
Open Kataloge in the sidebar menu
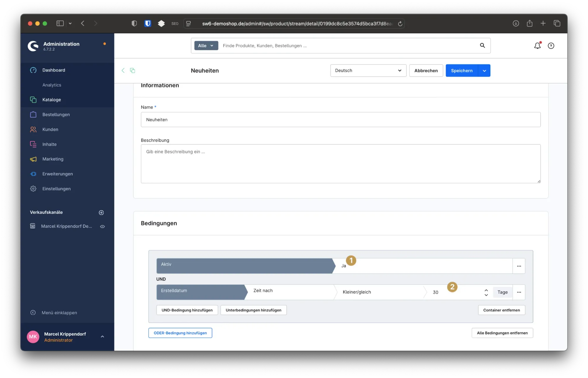(x=51, y=100)
